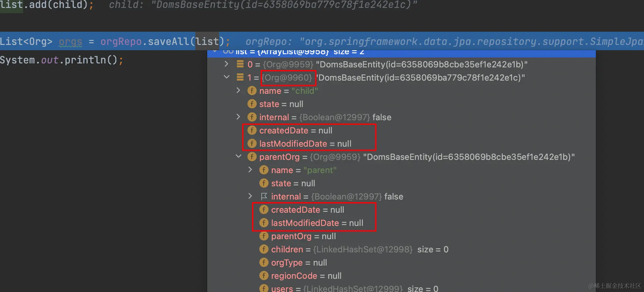Click array element icon for entry 0

click(x=240, y=64)
